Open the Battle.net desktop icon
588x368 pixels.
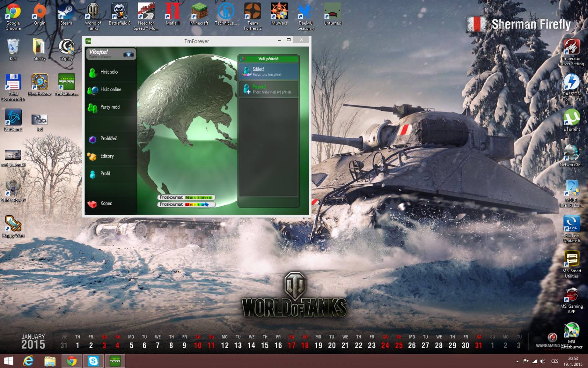tap(13, 121)
